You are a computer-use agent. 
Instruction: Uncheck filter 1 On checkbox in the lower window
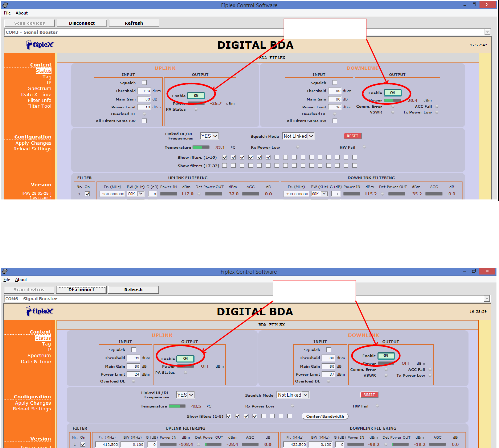tap(83, 444)
